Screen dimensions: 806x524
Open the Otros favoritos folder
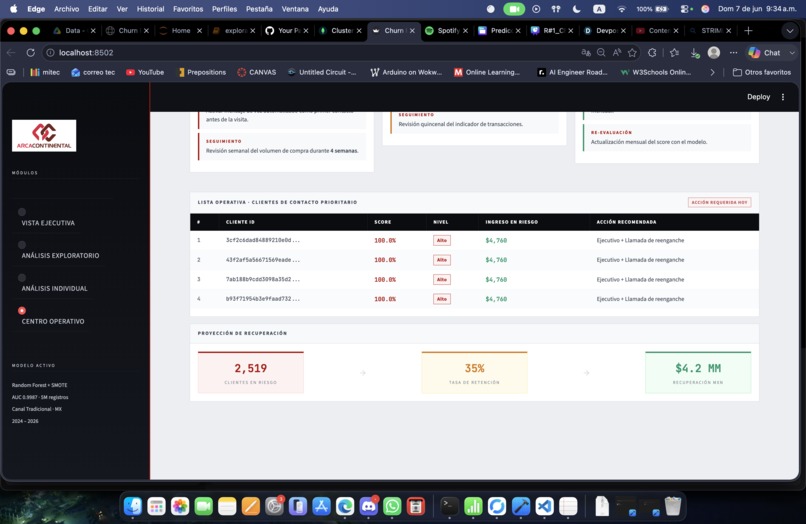pyautogui.click(x=762, y=73)
